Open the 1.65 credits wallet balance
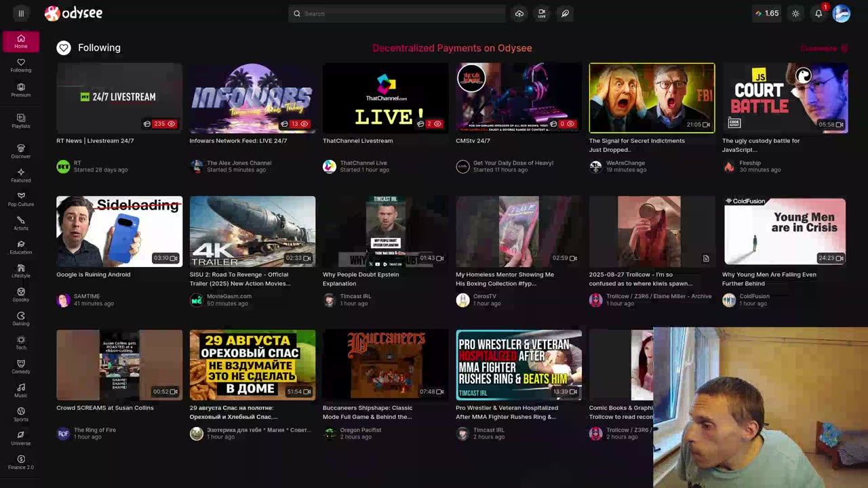Viewport: 868px width, 488px height. coord(767,14)
